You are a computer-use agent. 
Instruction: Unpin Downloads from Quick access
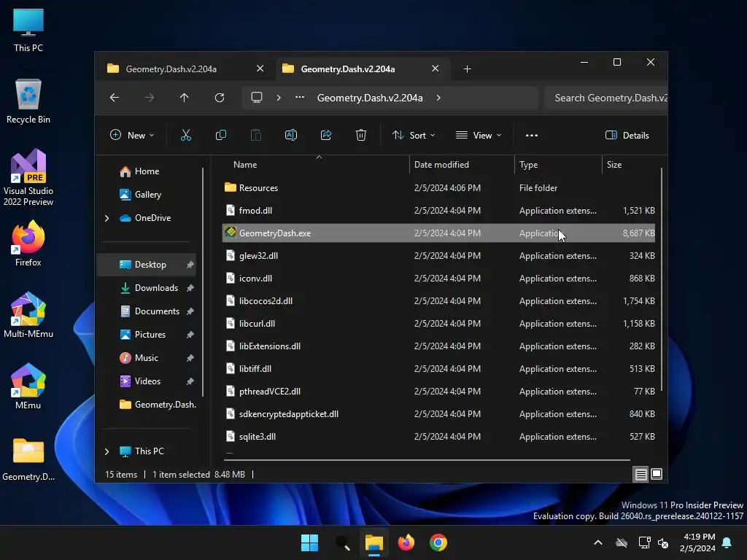click(x=190, y=287)
